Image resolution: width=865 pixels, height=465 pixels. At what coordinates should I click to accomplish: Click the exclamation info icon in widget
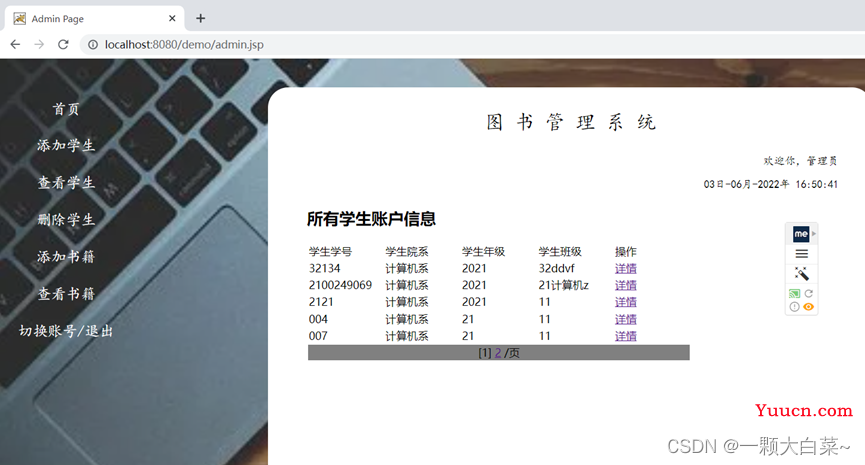[794, 307]
